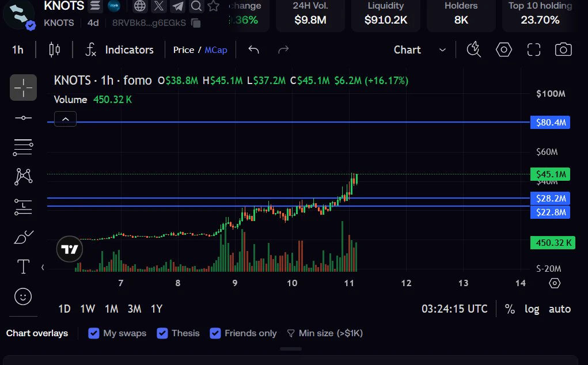Open the token website globe icon

(140, 6)
